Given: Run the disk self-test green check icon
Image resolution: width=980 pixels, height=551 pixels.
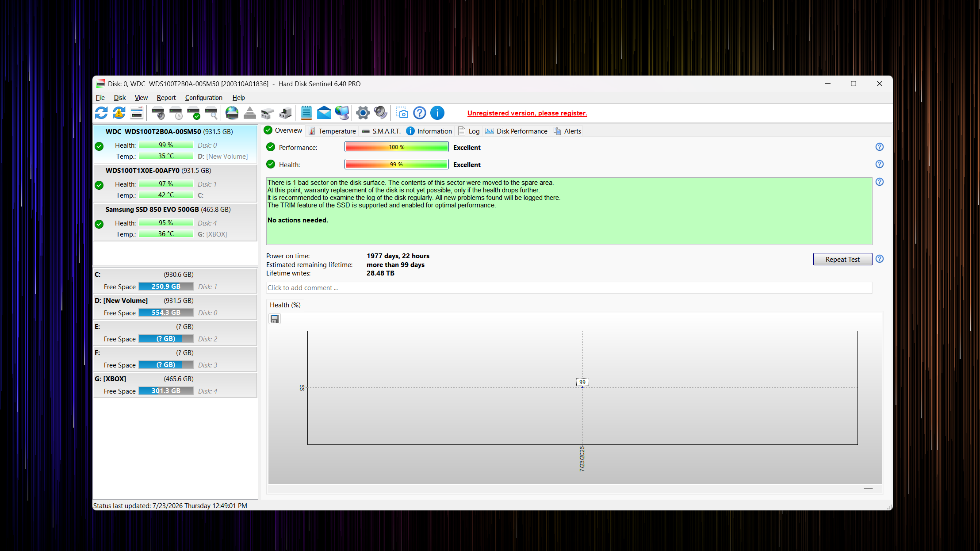Looking at the screenshot, I should (x=193, y=113).
